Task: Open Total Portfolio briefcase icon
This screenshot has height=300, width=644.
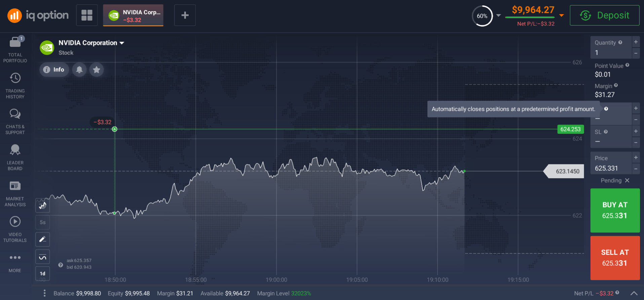Action: pyautogui.click(x=15, y=42)
